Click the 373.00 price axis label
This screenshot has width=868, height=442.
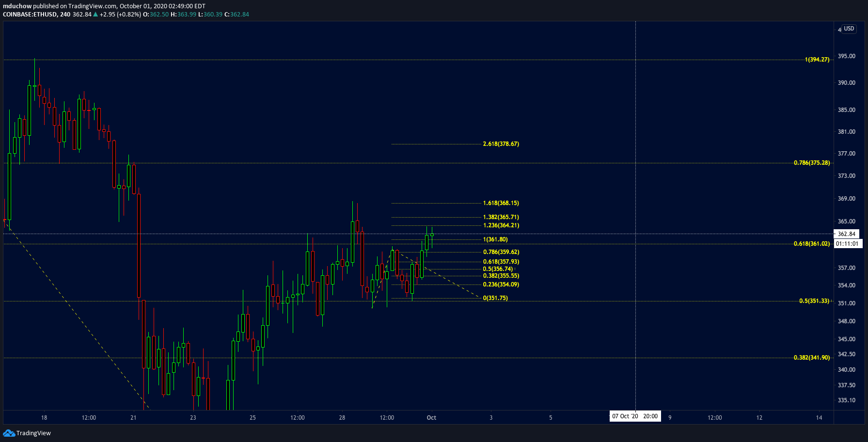click(847, 176)
